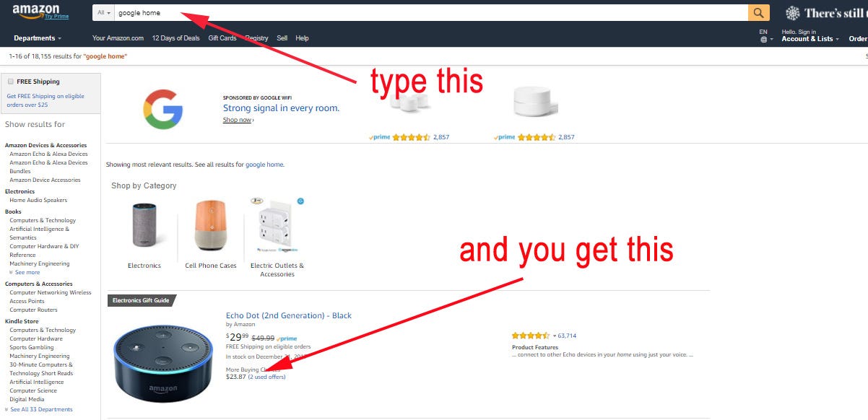Click the Echo Dot star rating

pyautogui.click(x=531, y=336)
